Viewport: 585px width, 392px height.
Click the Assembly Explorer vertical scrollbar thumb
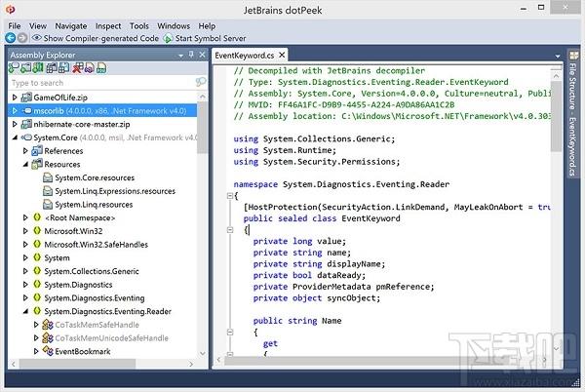pyautogui.click(x=202, y=129)
